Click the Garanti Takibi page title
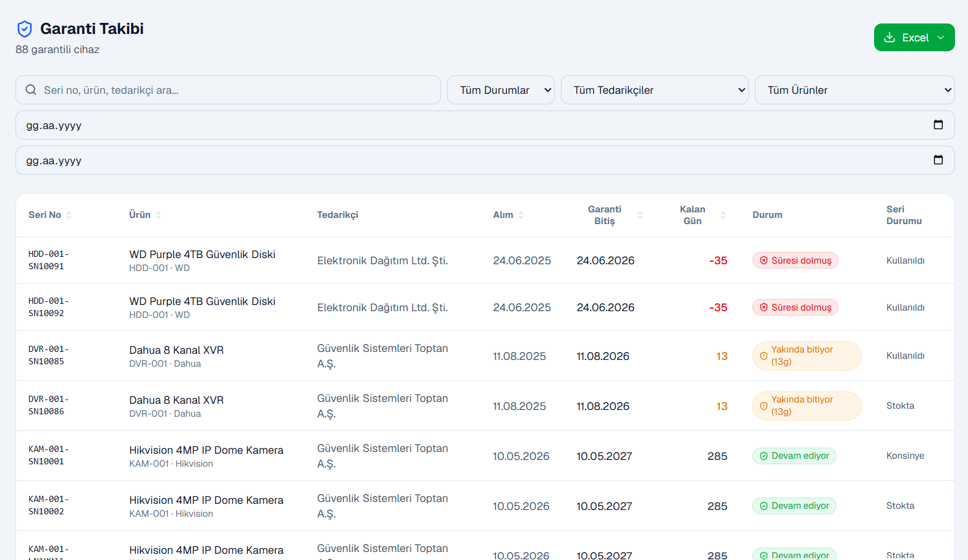 coord(92,29)
